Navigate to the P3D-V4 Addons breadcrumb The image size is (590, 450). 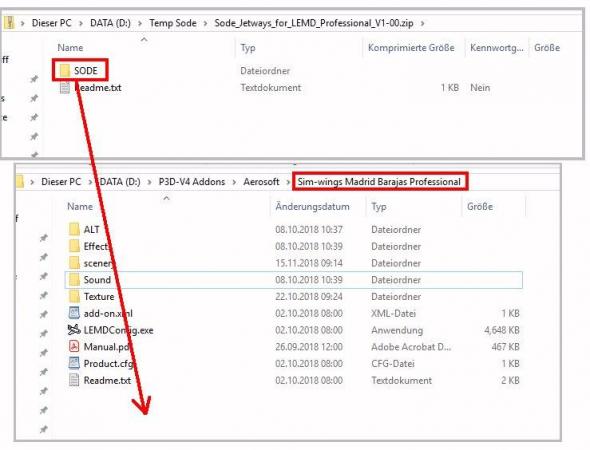(x=192, y=182)
